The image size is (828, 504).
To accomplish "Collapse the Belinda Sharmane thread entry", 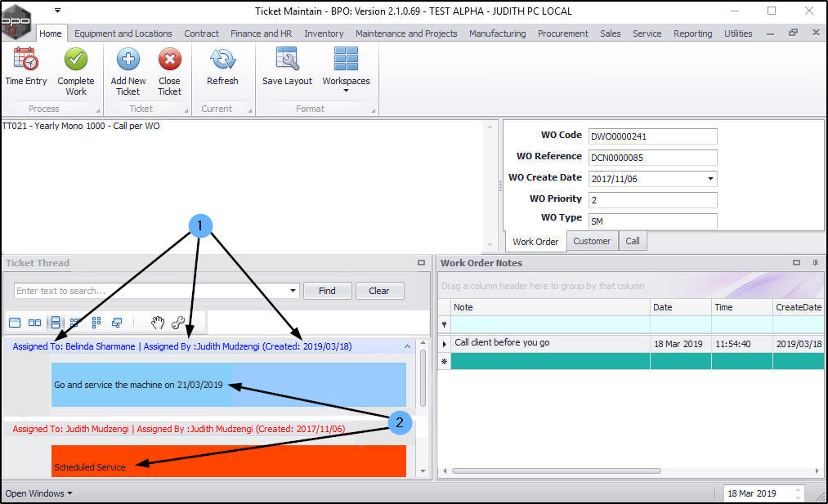I will click(407, 346).
